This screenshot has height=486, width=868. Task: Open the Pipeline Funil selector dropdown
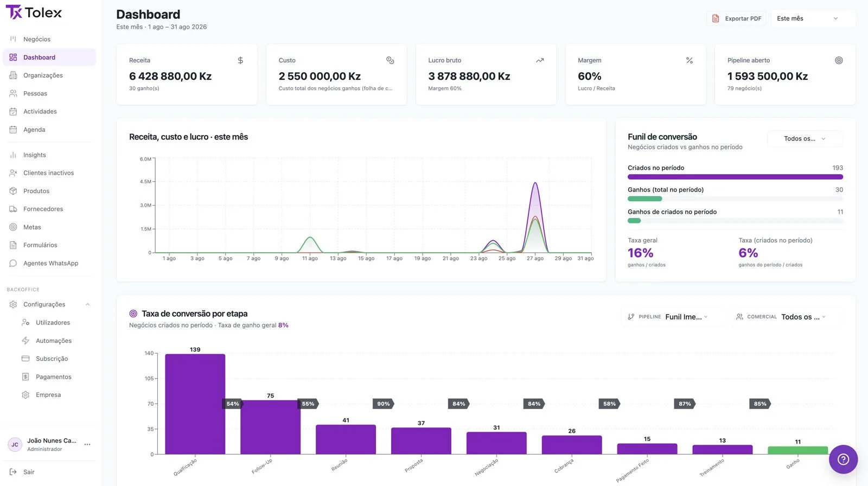673,317
